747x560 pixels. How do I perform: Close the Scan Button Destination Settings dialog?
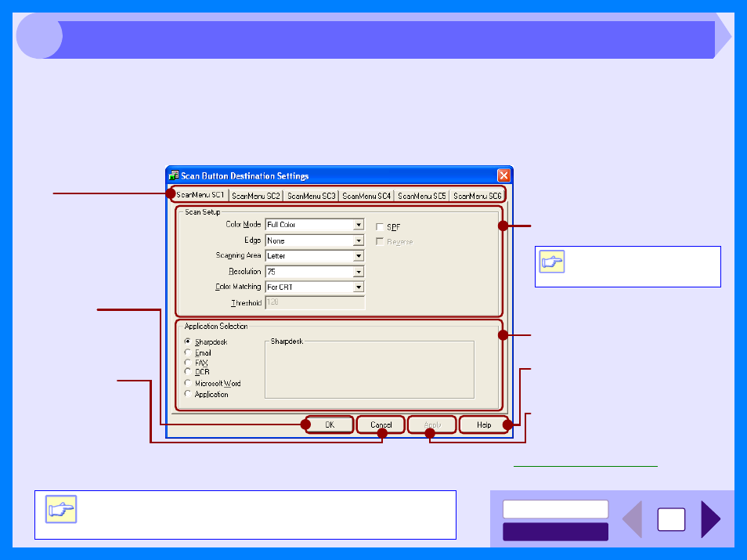[503, 175]
